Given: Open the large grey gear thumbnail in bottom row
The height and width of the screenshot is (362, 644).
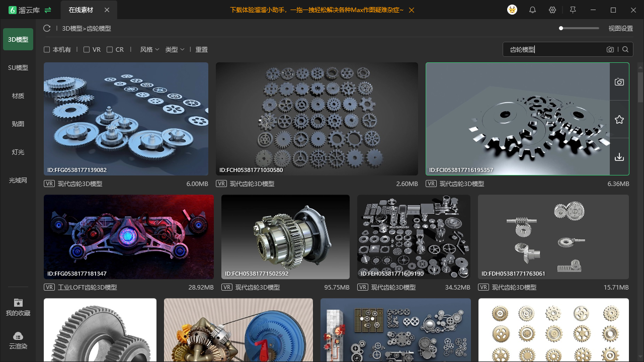Looking at the screenshot, I should (100, 330).
